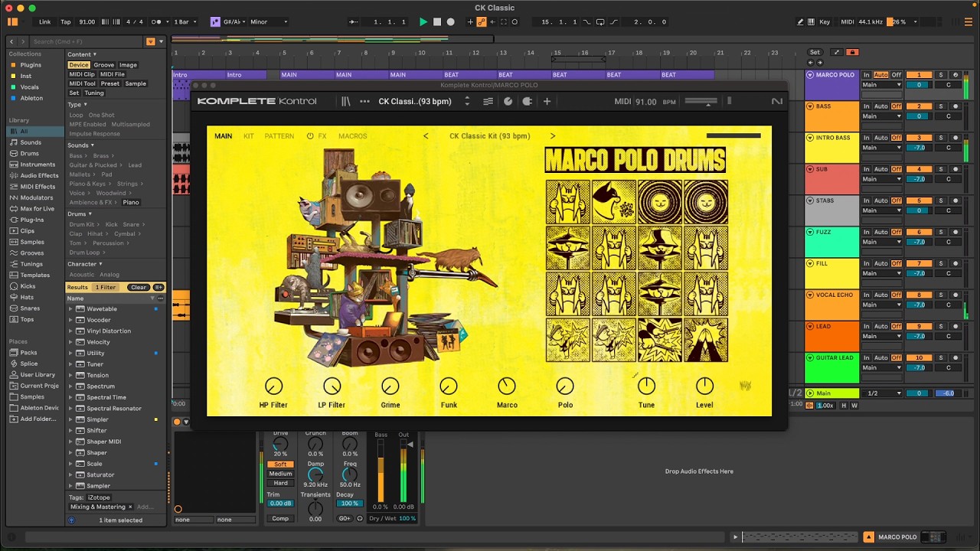
Task: Expand the Saturator device row
Action: click(71, 474)
